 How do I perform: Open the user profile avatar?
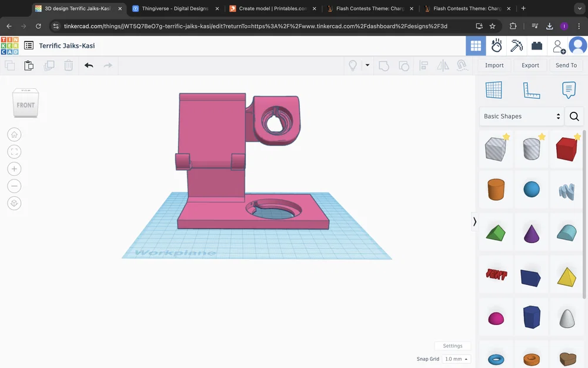(x=578, y=46)
